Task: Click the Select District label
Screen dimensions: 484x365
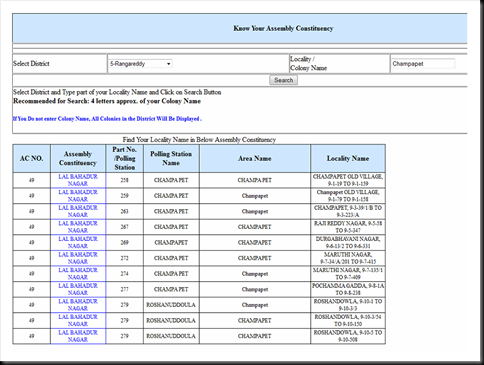Action: pos(31,64)
